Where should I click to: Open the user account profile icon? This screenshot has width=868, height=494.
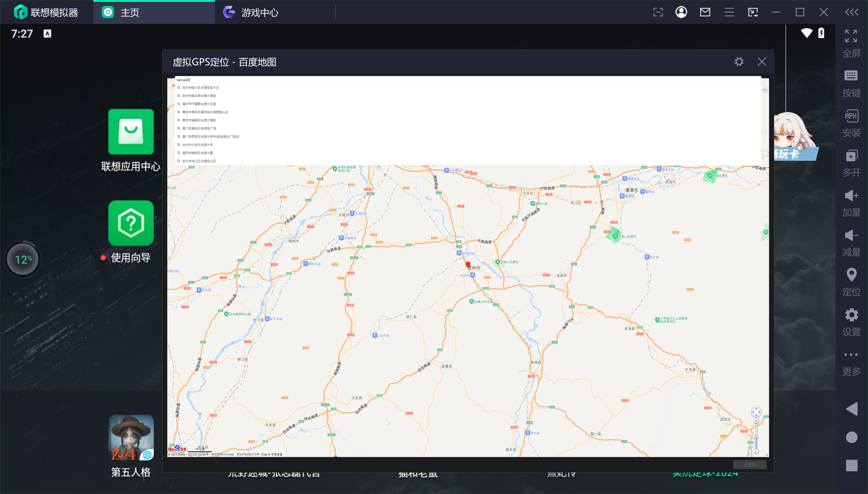click(x=681, y=12)
